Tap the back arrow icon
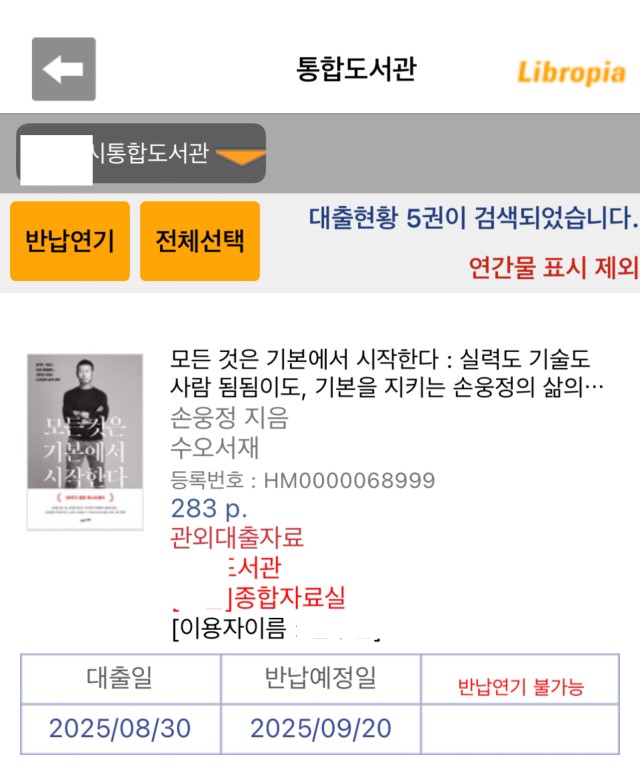The height and width of the screenshot is (778, 640). [x=64, y=69]
